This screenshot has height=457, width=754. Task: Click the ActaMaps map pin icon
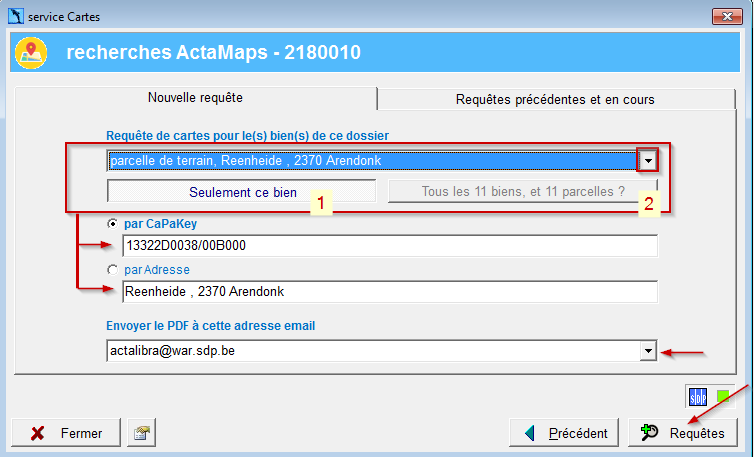click(31, 52)
